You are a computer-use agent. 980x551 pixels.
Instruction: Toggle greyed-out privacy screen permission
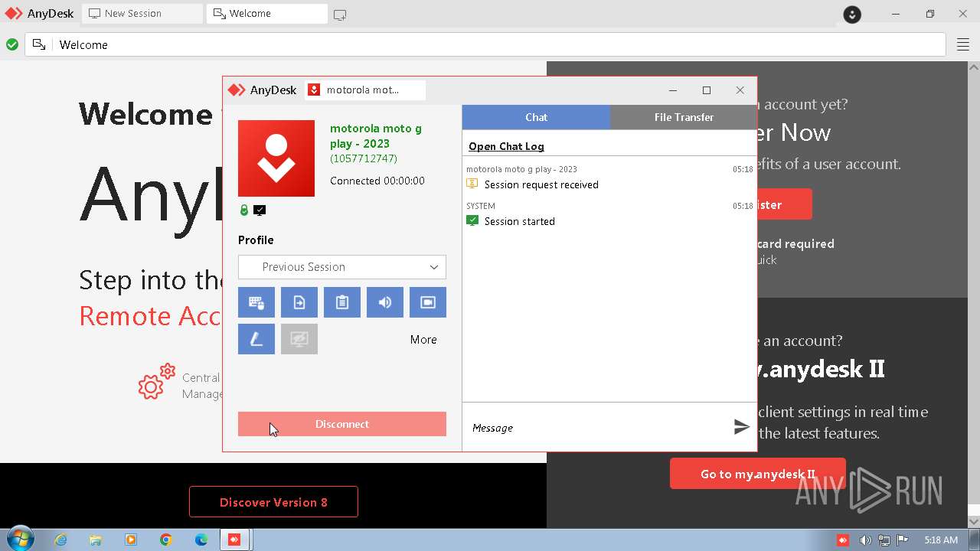point(299,339)
